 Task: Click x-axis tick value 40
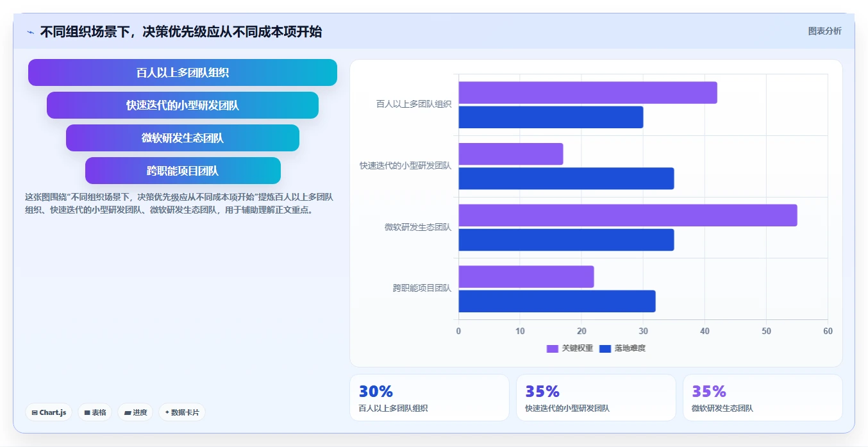705,331
